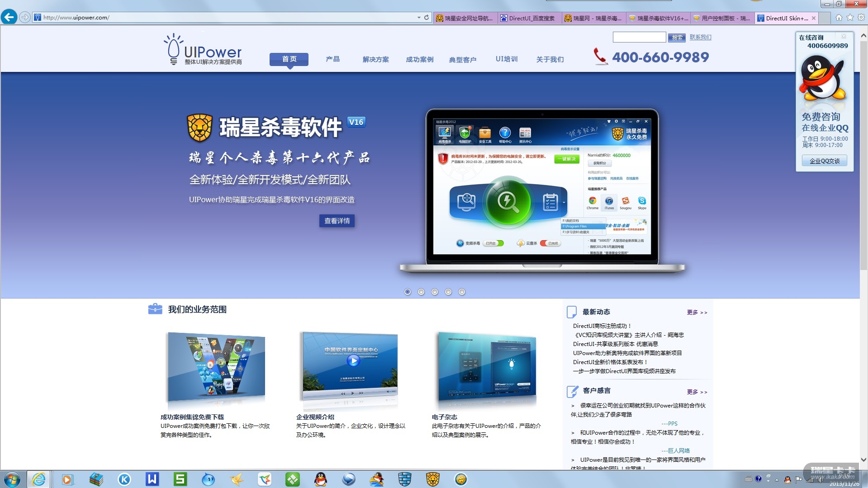Open the browser Home icon
868x488 pixels.
tap(839, 18)
